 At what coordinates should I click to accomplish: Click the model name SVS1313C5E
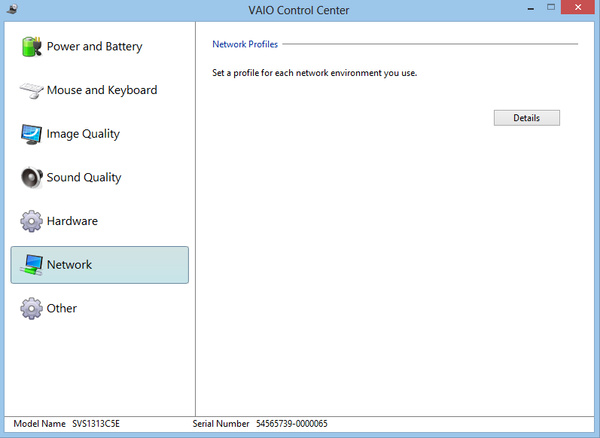[x=96, y=424]
